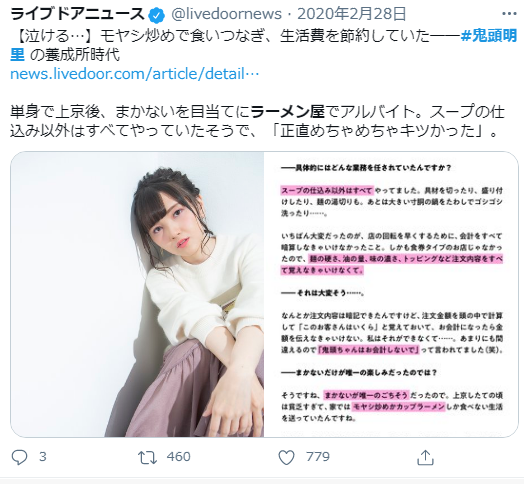Click the highlighted モヤシ炒めかカップラーメン phrase
This screenshot has height=484, width=524.
coord(398,407)
